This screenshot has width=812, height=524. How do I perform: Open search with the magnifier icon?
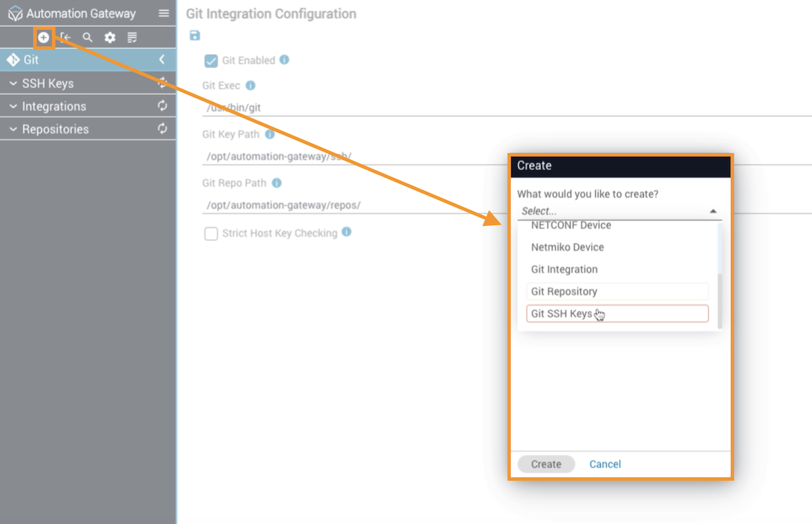87,37
